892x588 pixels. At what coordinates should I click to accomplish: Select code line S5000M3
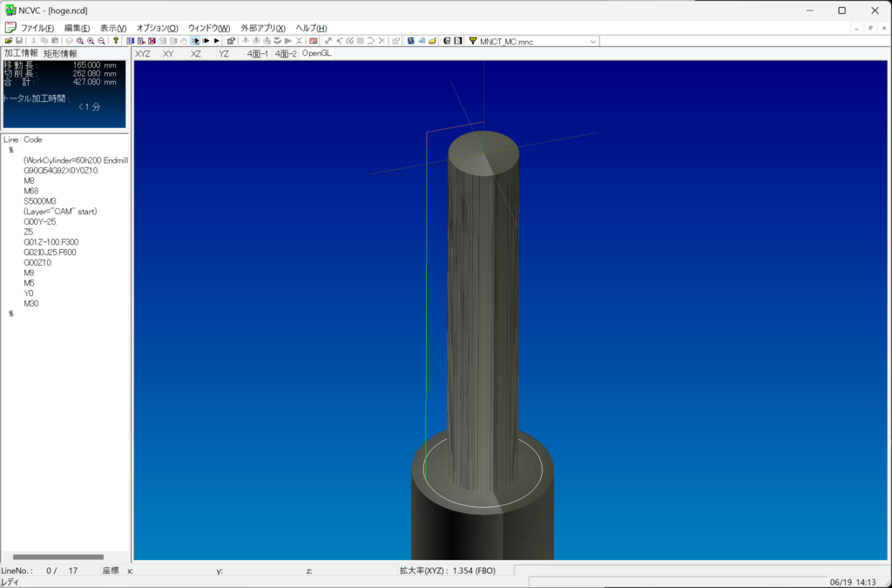click(x=40, y=201)
